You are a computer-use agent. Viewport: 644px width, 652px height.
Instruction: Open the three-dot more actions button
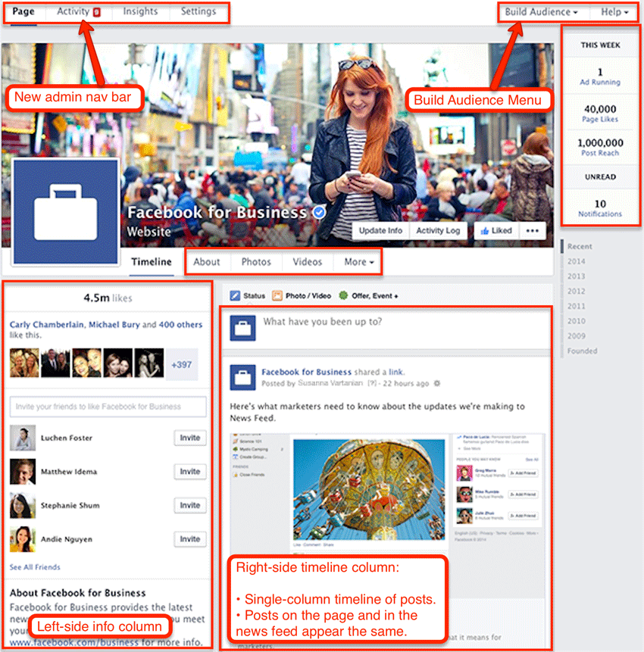tap(533, 231)
